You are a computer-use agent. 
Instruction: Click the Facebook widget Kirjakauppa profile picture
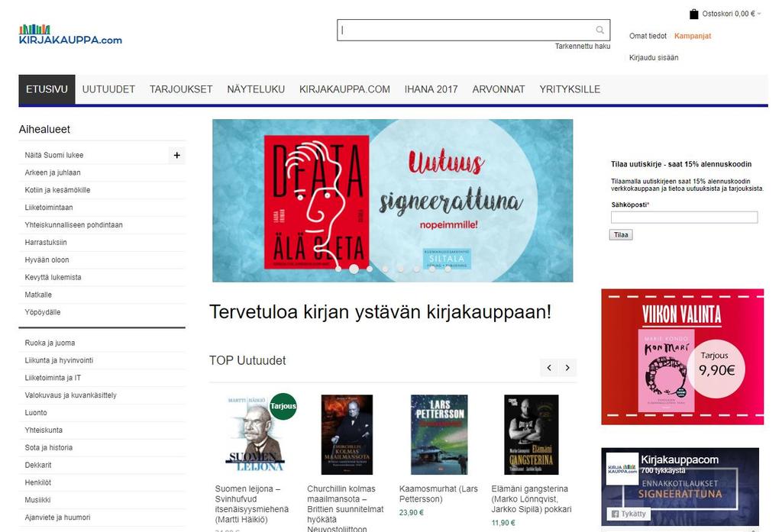622,469
